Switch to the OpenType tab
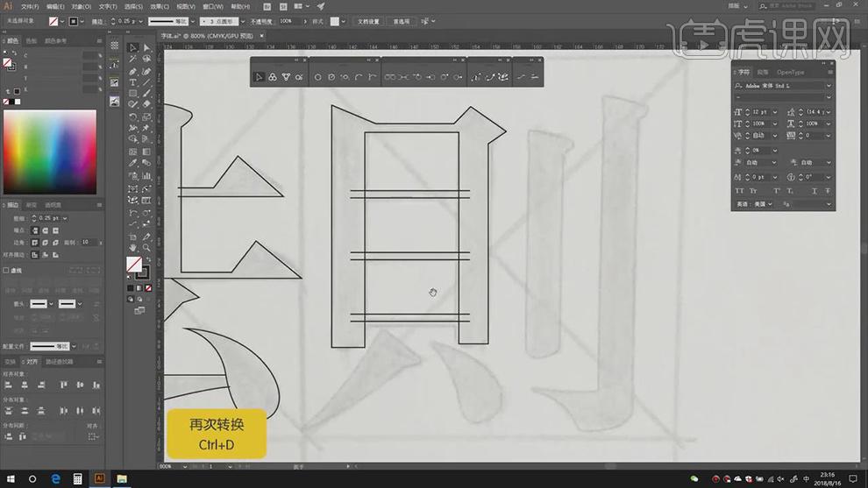 pos(790,73)
